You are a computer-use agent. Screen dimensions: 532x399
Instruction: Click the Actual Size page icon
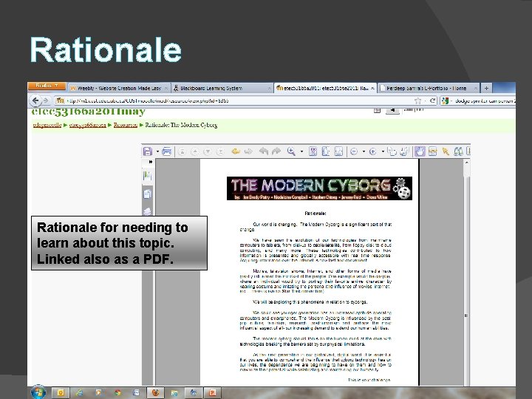coord(313,151)
